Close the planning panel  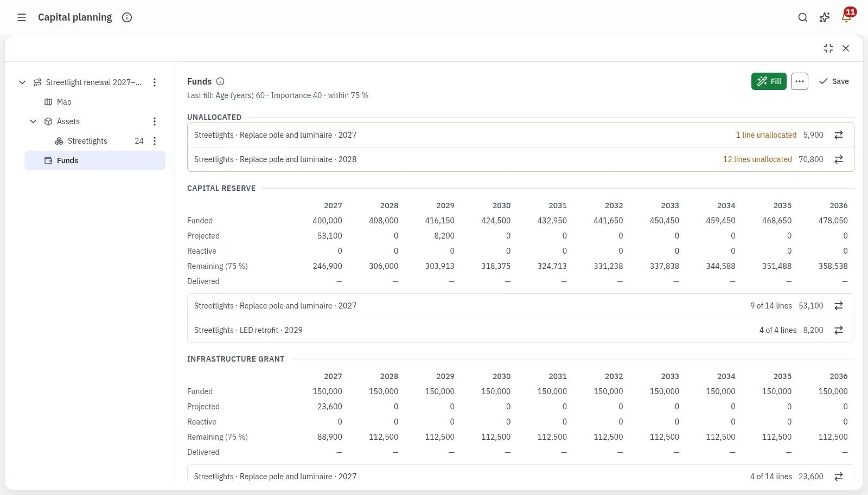pyautogui.click(x=846, y=48)
